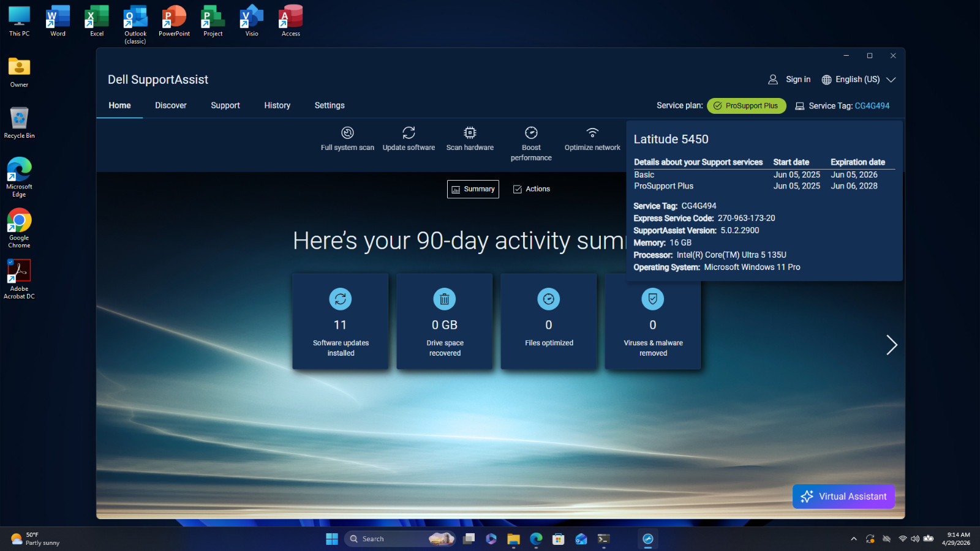Open This PC on desktop
This screenshot has width=980, height=551.
pos(19,22)
